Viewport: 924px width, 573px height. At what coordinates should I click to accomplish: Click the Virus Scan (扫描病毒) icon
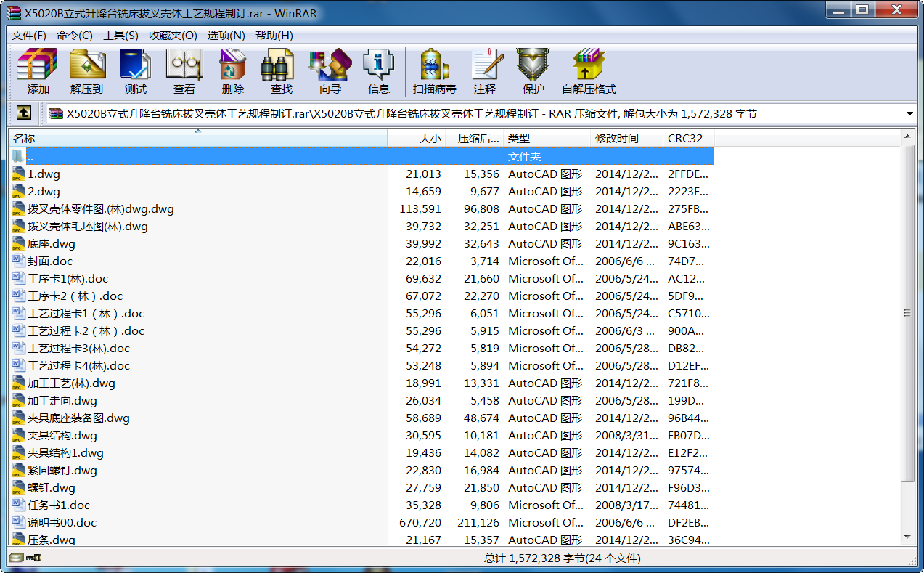coord(434,71)
